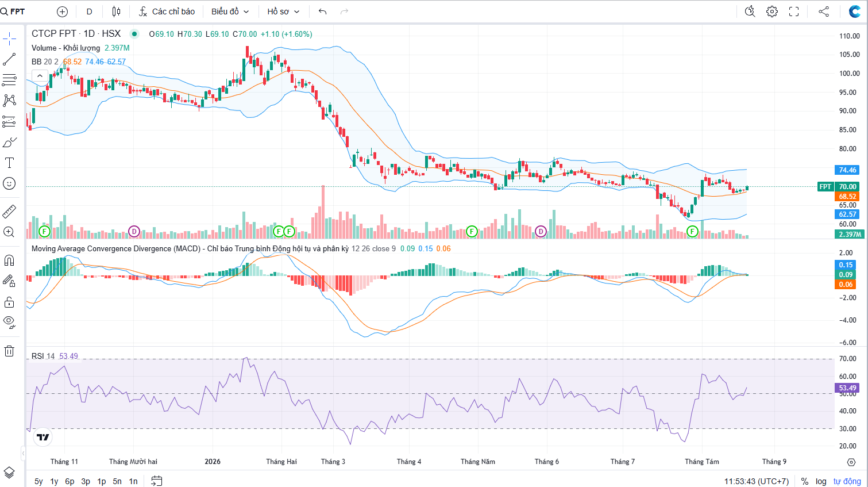Click the go to date calendar icon
The height and width of the screenshot is (487, 868).
156,481
